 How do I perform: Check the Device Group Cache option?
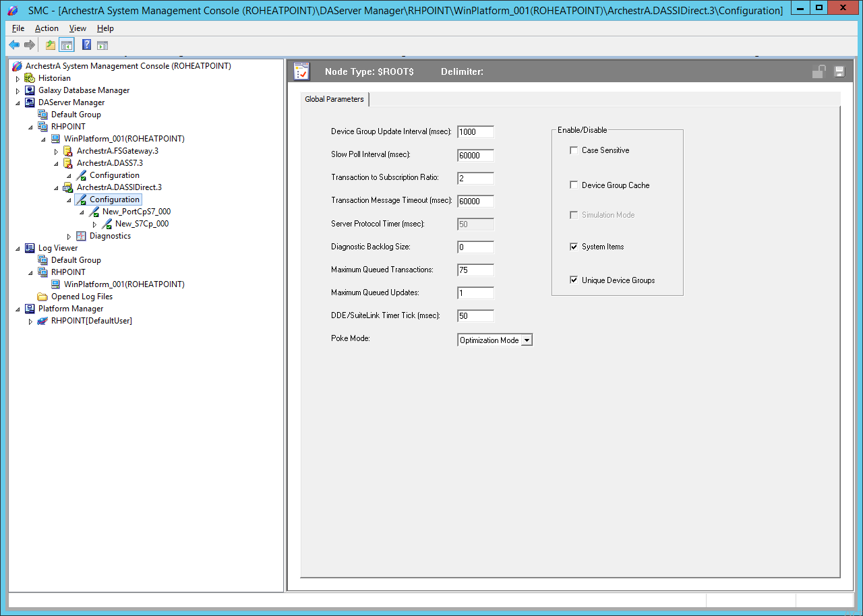574,185
